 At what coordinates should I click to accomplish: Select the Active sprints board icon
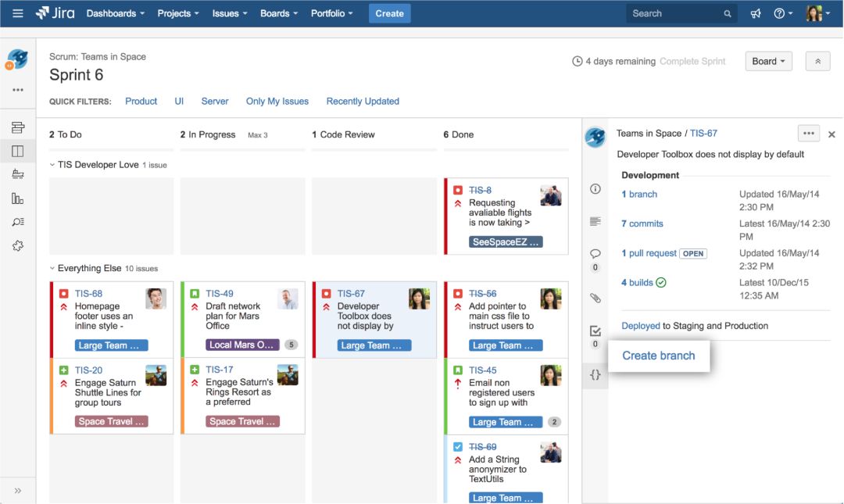point(18,152)
